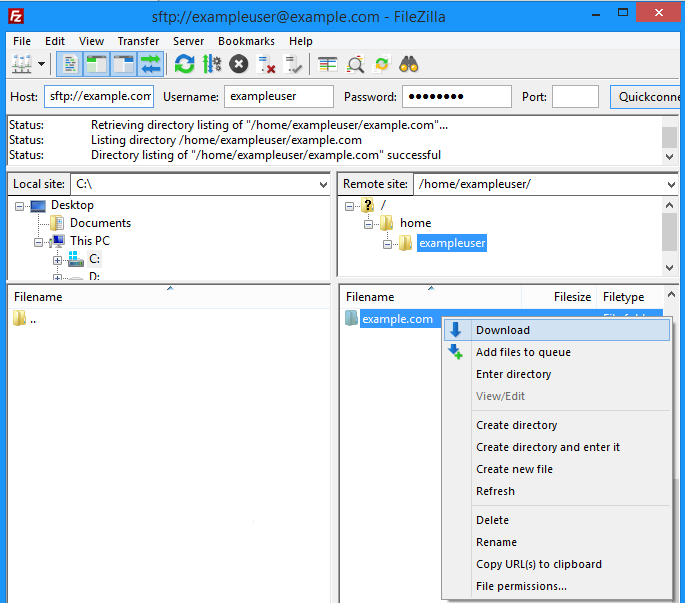Screen dimensions: 685x603
Task: Open Site Manager dropdown arrow
Action: (x=42, y=64)
